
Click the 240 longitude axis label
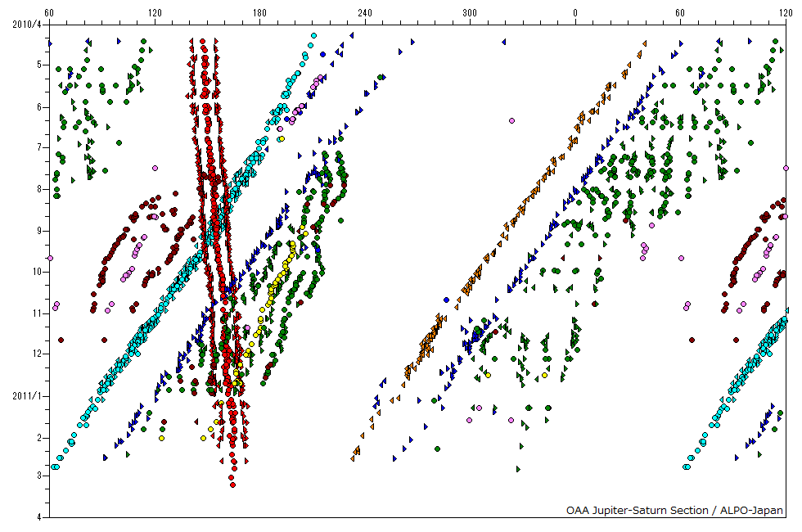point(365,13)
